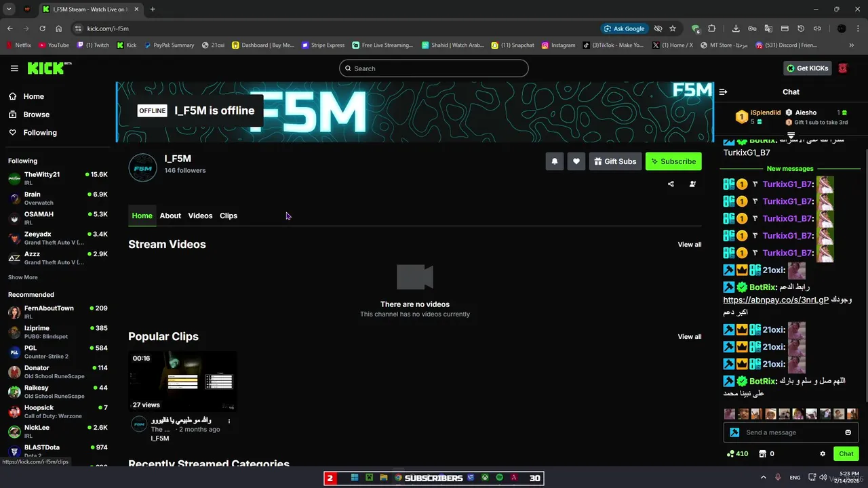Screen dimensions: 868x488
Task: Open Donator channel in Recommended
Action: click(58, 372)
